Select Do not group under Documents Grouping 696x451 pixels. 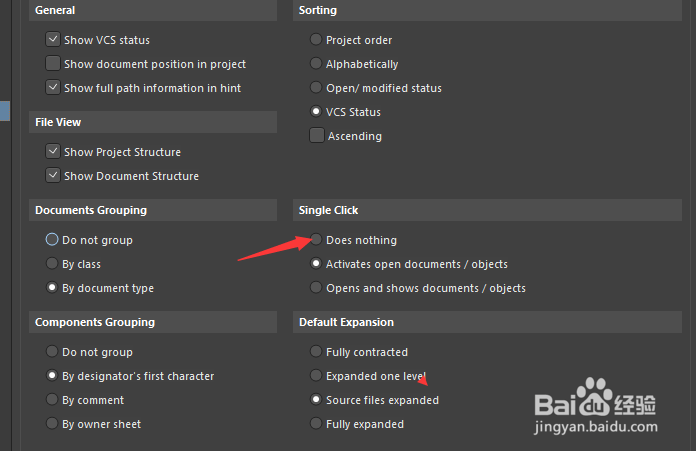(x=52, y=240)
